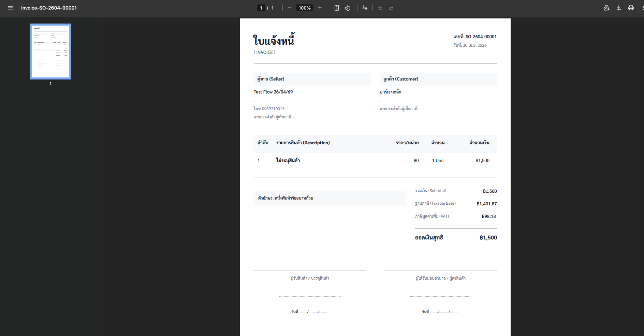This screenshot has width=644, height=336.
Task: Click the ผู้รับสินค้า / บรรจุสินค้า signature label
Action: click(x=310, y=278)
